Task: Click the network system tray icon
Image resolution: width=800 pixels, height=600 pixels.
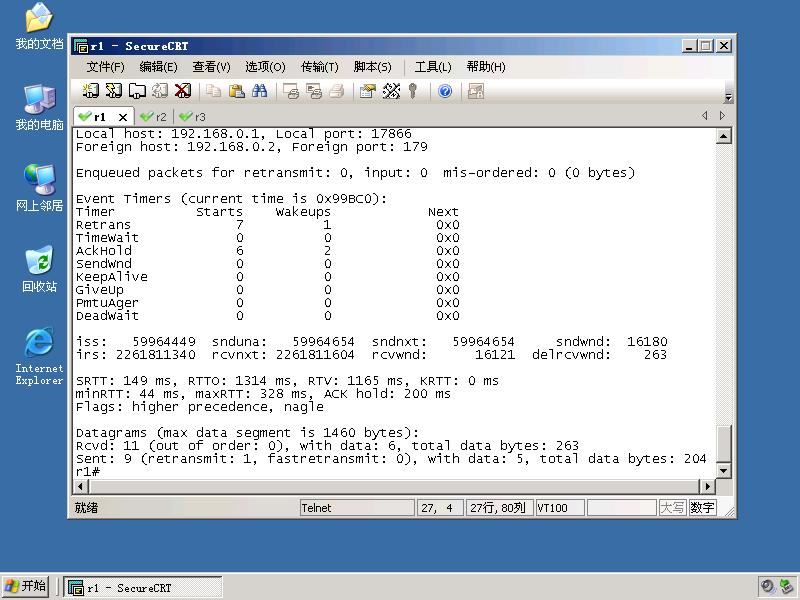Action: 787,587
